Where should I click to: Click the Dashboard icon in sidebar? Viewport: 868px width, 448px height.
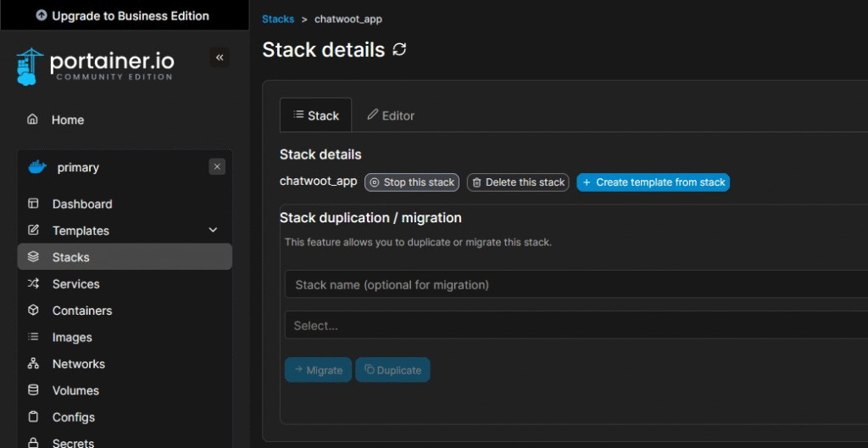33,204
